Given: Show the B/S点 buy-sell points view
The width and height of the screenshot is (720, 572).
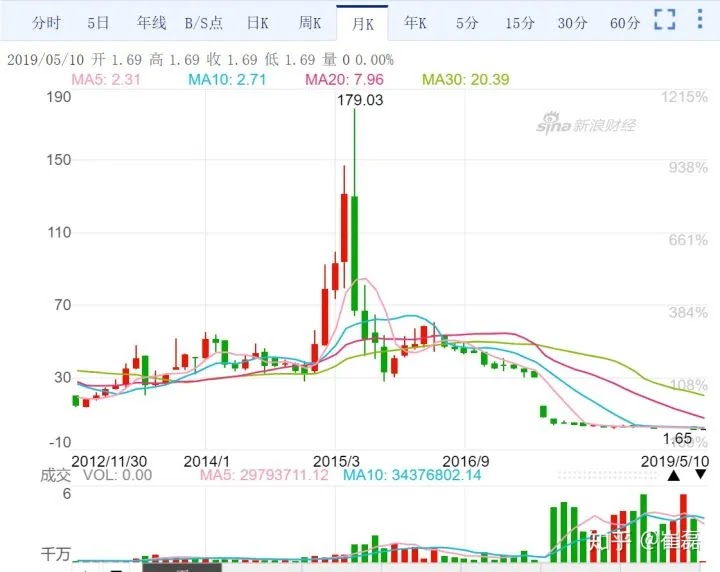Looking at the screenshot, I should pos(205,22).
